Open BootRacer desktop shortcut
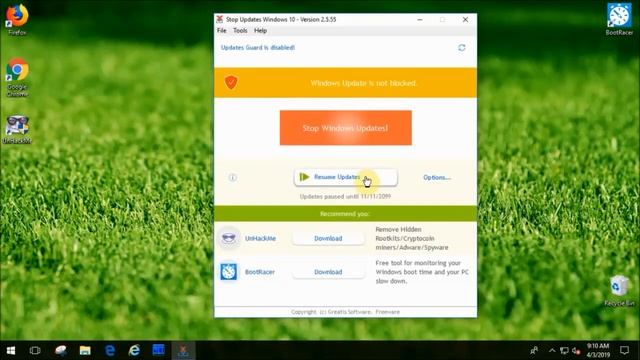Screen dimensions: 640x360 tap(619, 19)
